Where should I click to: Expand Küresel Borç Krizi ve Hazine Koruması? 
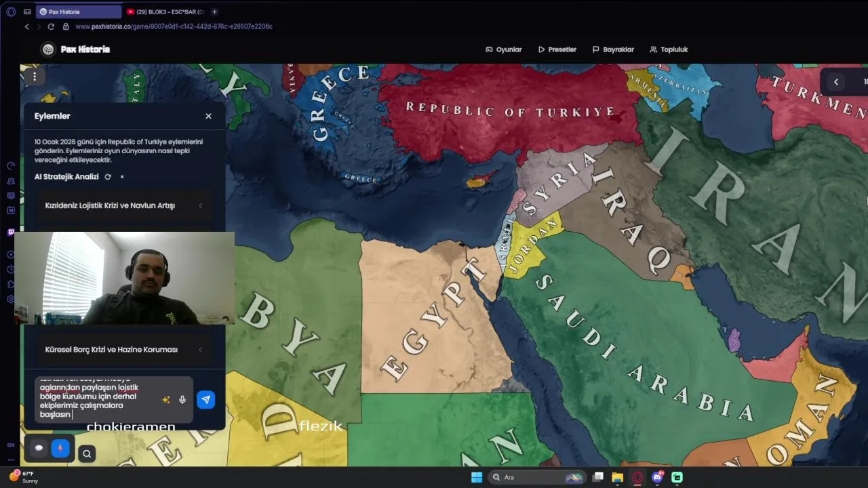pyautogui.click(x=124, y=350)
